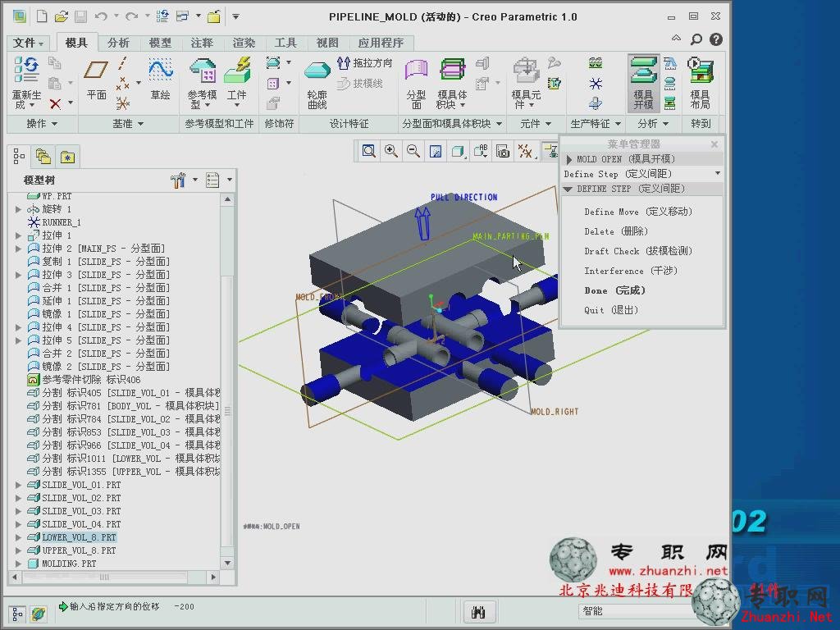Viewport: 840px width, 630px height.
Task: Choose Draft Check (拔模检测) in menu manager
Action: click(x=638, y=251)
